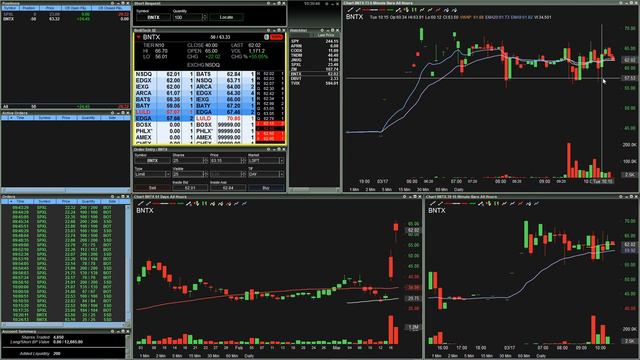Click green bars icon in 15-minute chart toolbar
The height and width of the screenshot is (360, 640).
(x=497, y=203)
